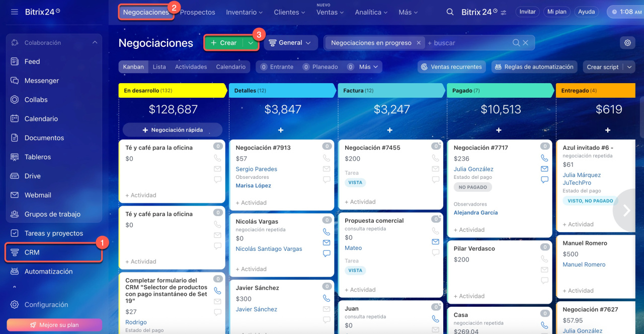The width and height of the screenshot is (644, 334).
Task: Expand the Más counters dropdown
Action: [x=369, y=67]
